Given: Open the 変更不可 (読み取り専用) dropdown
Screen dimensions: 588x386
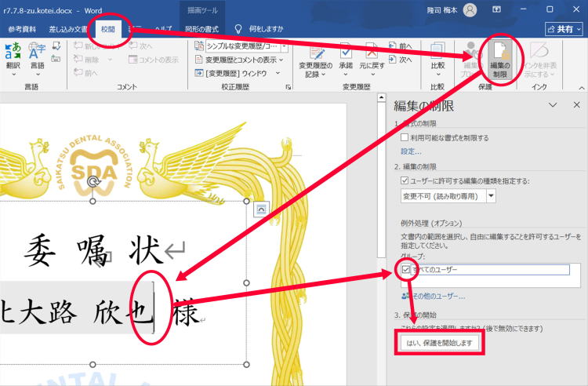Looking at the screenshot, I should [x=491, y=195].
